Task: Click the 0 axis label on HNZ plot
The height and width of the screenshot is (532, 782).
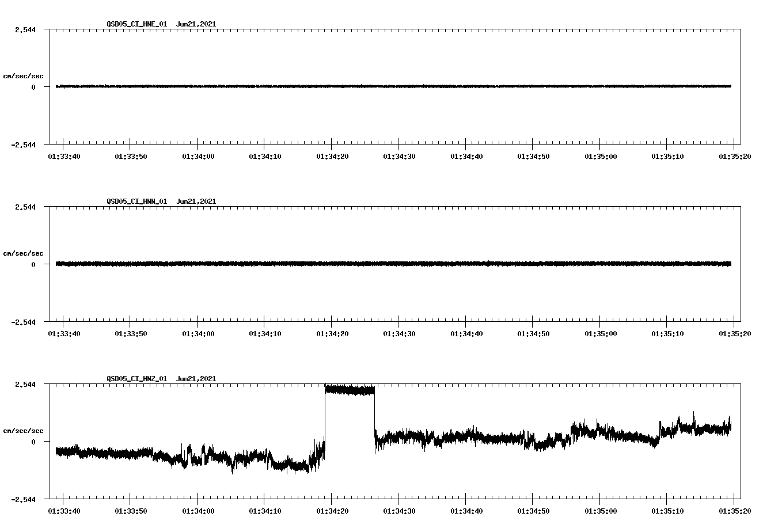Action: [33, 442]
